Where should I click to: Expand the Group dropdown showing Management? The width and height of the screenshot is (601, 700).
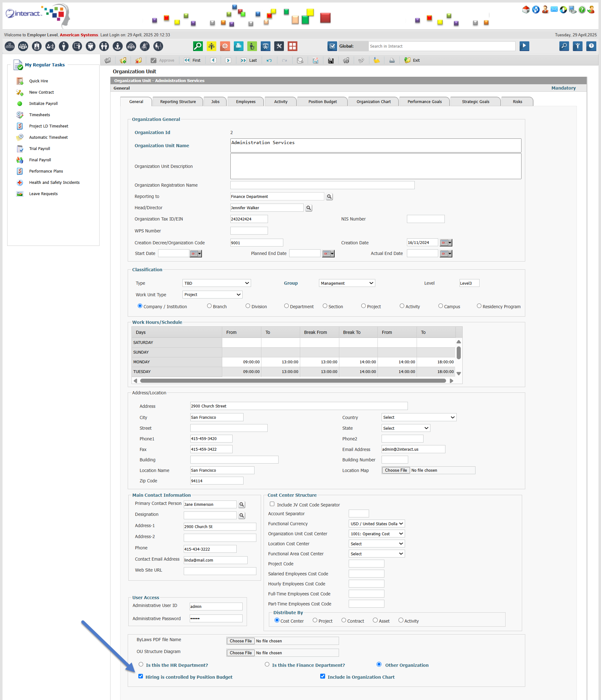click(347, 283)
